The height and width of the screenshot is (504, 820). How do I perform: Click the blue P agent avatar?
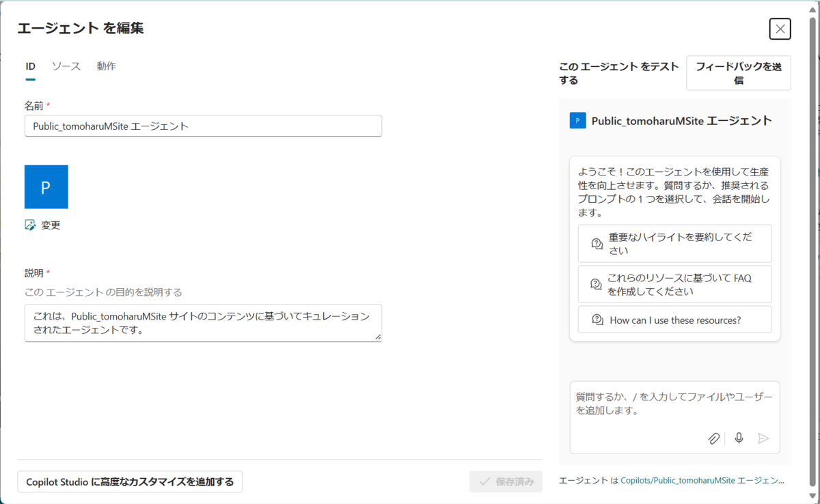point(46,186)
